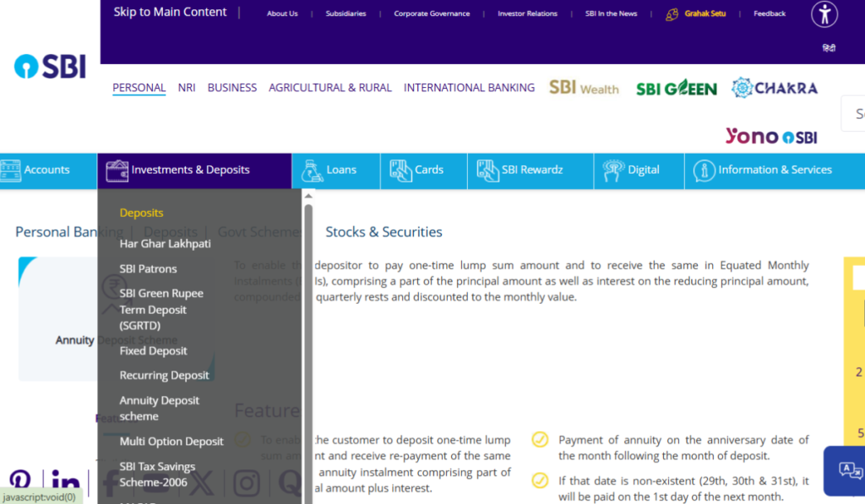Click the SBI logo
This screenshot has width=865, height=504.
[50, 66]
